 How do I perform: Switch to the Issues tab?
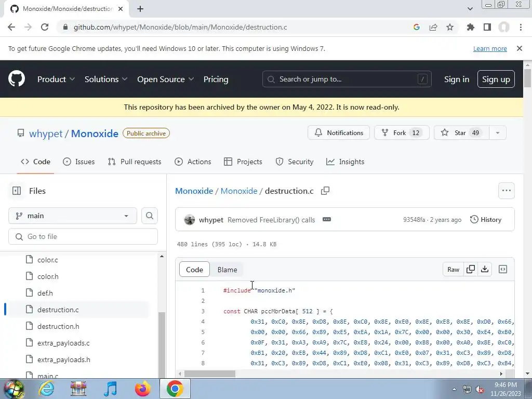(x=79, y=162)
